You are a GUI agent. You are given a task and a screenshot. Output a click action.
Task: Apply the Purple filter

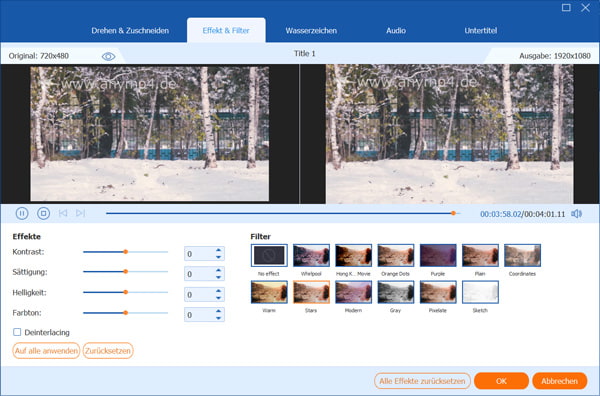(438, 255)
